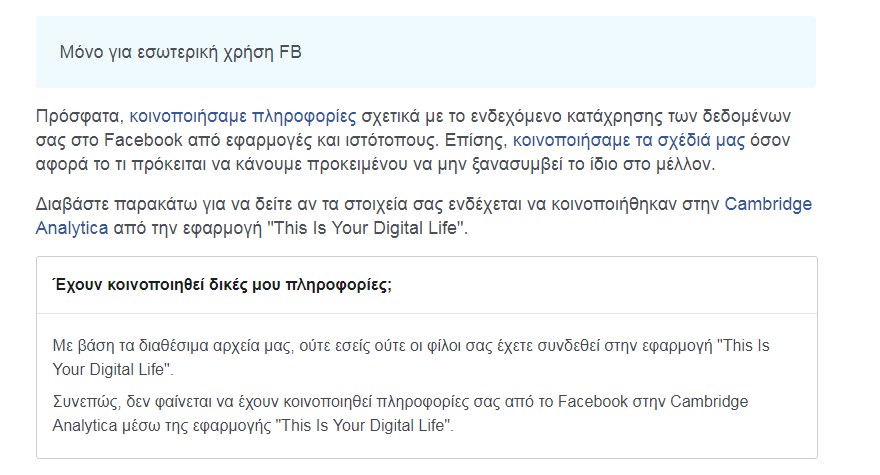Select the "Μόνο για εσωτερική χρήση FB" banner

tap(426, 52)
